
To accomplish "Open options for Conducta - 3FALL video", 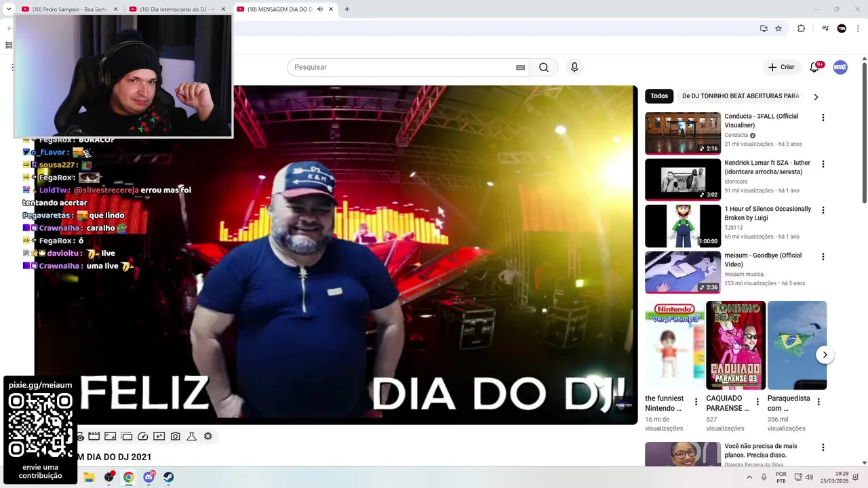I will tap(823, 117).
